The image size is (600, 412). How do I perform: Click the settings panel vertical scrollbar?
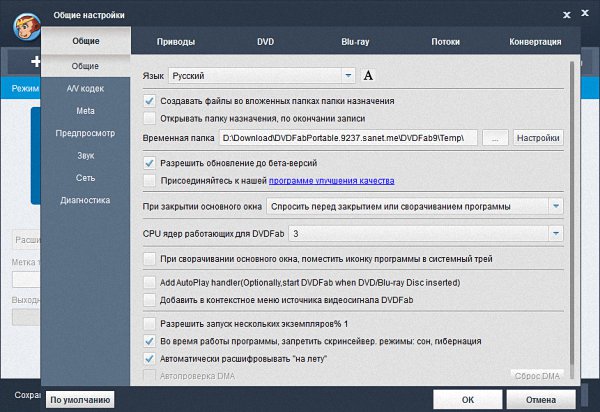click(572, 220)
